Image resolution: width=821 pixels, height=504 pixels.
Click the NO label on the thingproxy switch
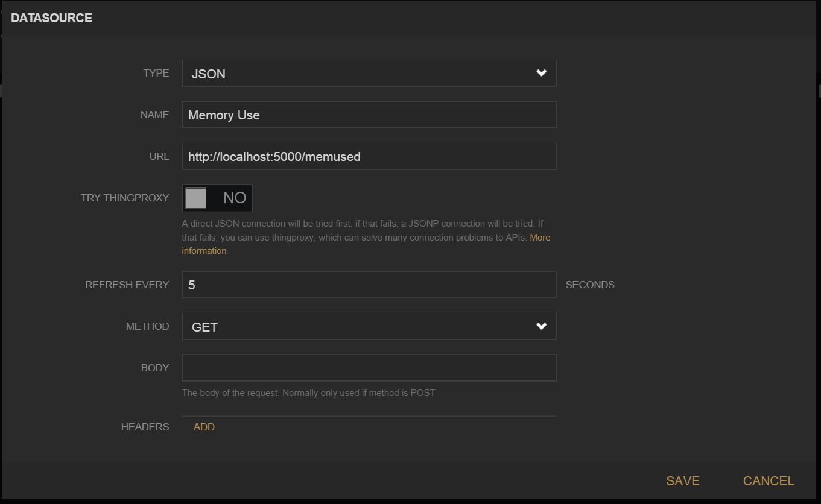coord(234,198)
